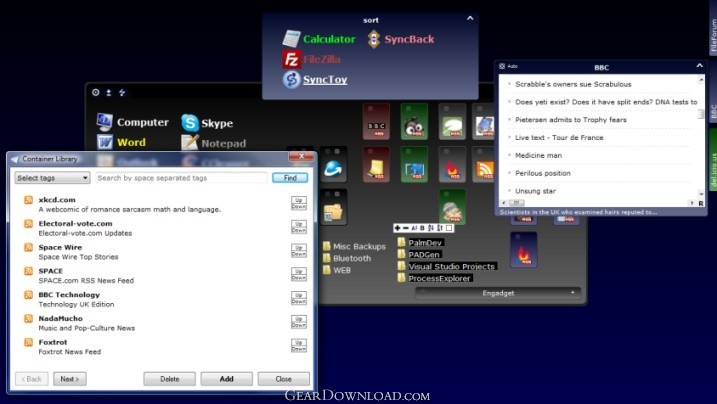Open the blue flame RSS tile

point(524,250)
